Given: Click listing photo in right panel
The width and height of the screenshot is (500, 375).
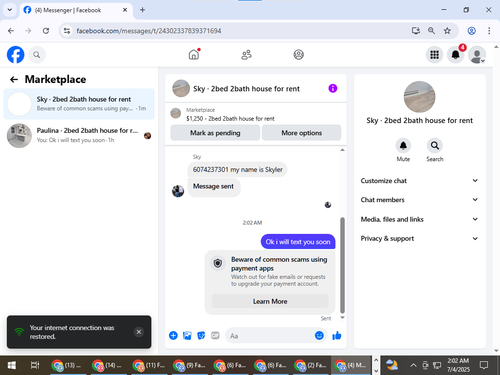Looking at the screenshot, I should (x=419, y=97).
